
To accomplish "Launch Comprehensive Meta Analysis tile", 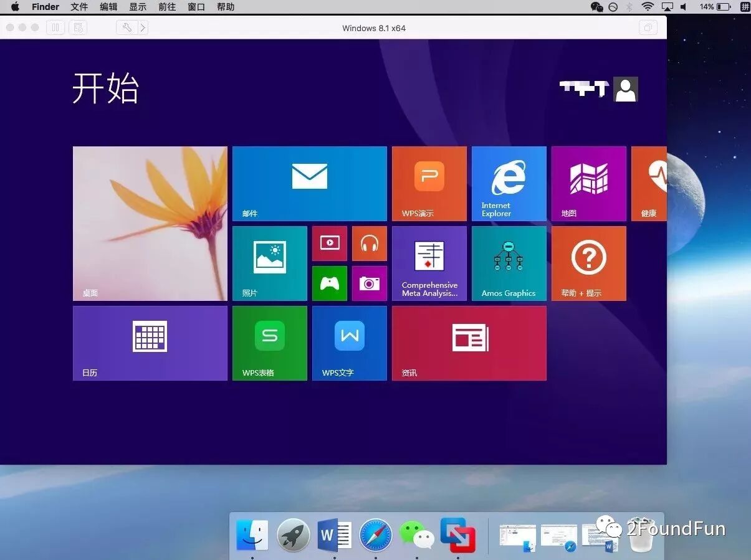I will point(429,263).
